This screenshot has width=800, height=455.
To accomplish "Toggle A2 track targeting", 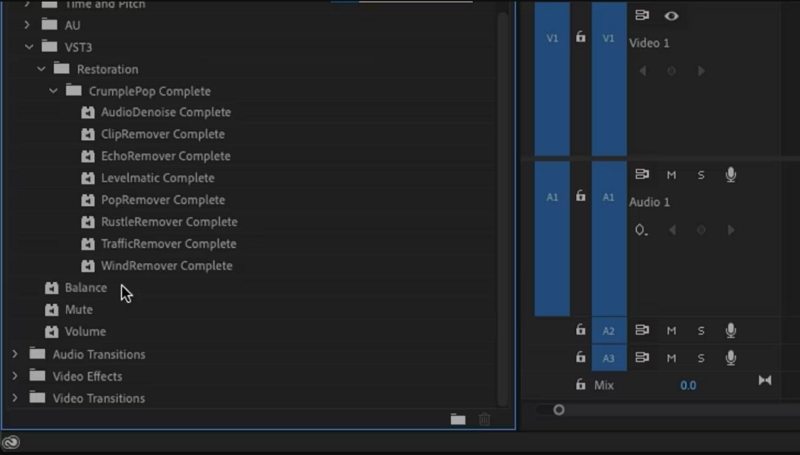I will (x=609, y=331).
